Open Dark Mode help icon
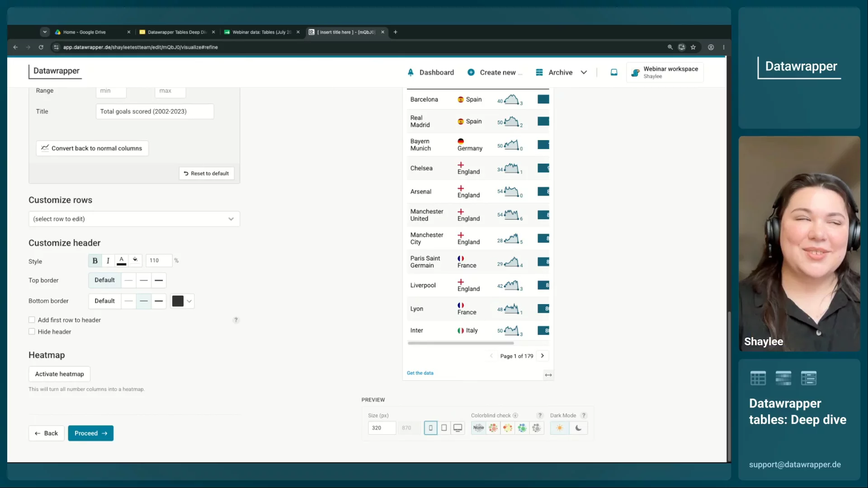 pos(584,416)
